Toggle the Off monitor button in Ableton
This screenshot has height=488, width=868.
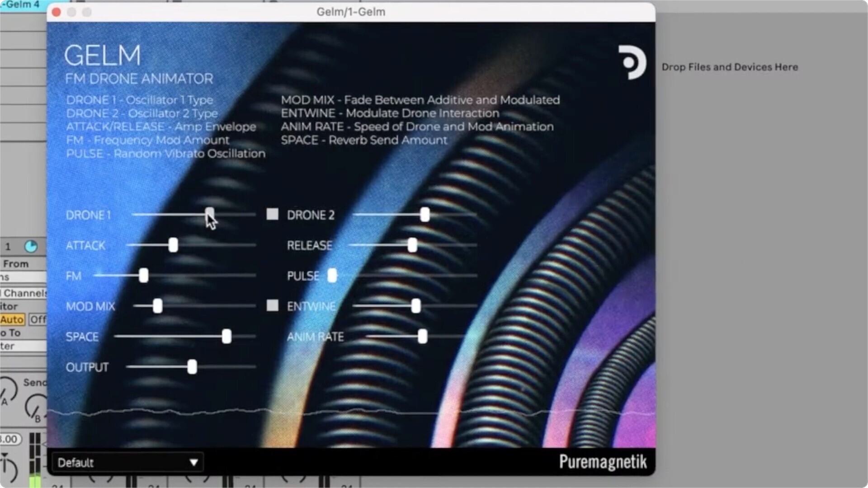(x=38, y=319)
